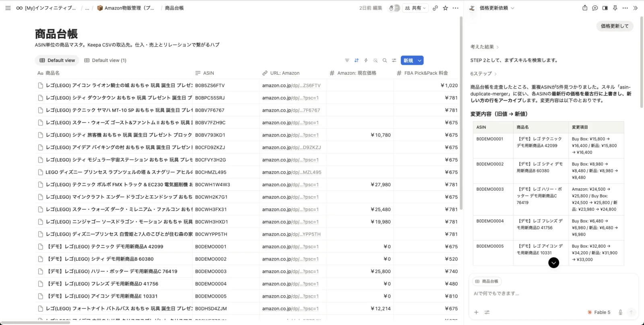The width and height of the screenshot is (644, 325).
Task: Click share export icon in AI panel
Action: click(585, 8)
